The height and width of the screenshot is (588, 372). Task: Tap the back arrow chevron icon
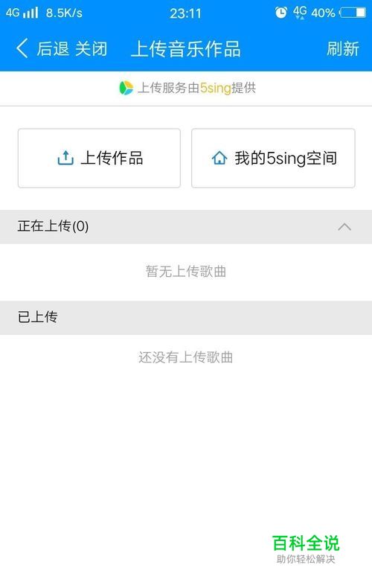(22, 48)
